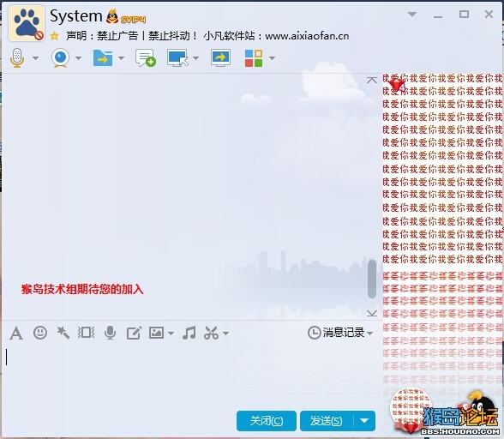Open screen share presentation icon

click(x=220, y=58)
